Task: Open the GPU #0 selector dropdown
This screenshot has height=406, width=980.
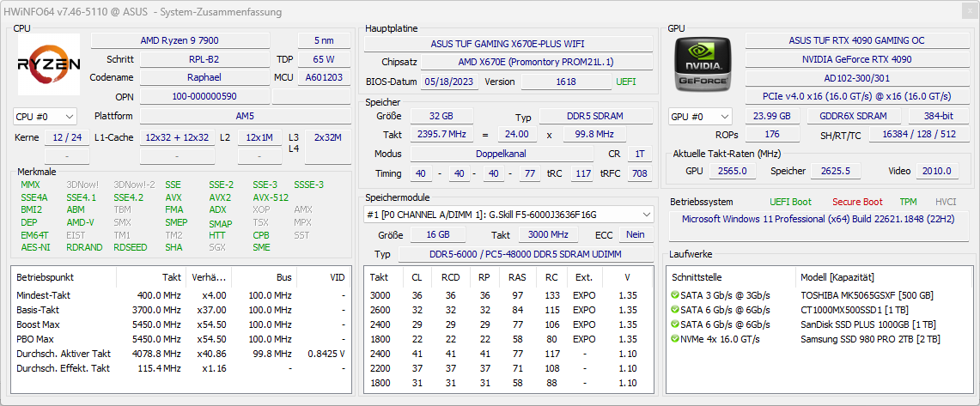Action: [700, 116]
